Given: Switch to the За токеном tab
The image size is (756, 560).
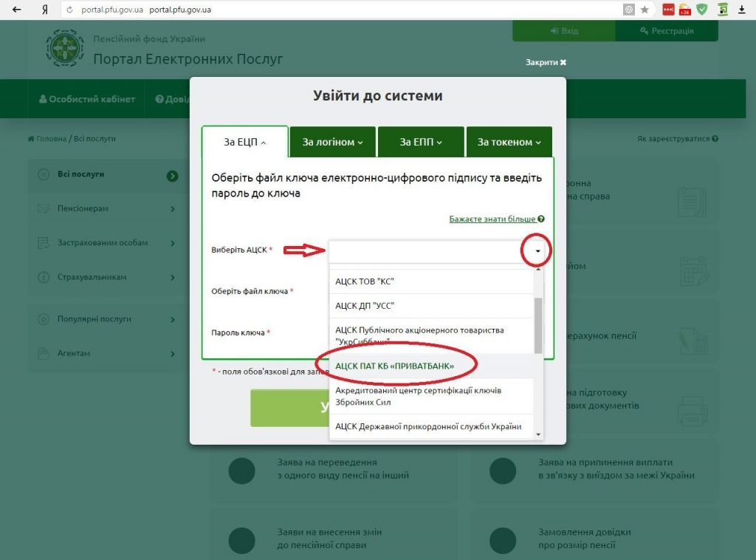Looking at the screenshot, I should (509, 142).
